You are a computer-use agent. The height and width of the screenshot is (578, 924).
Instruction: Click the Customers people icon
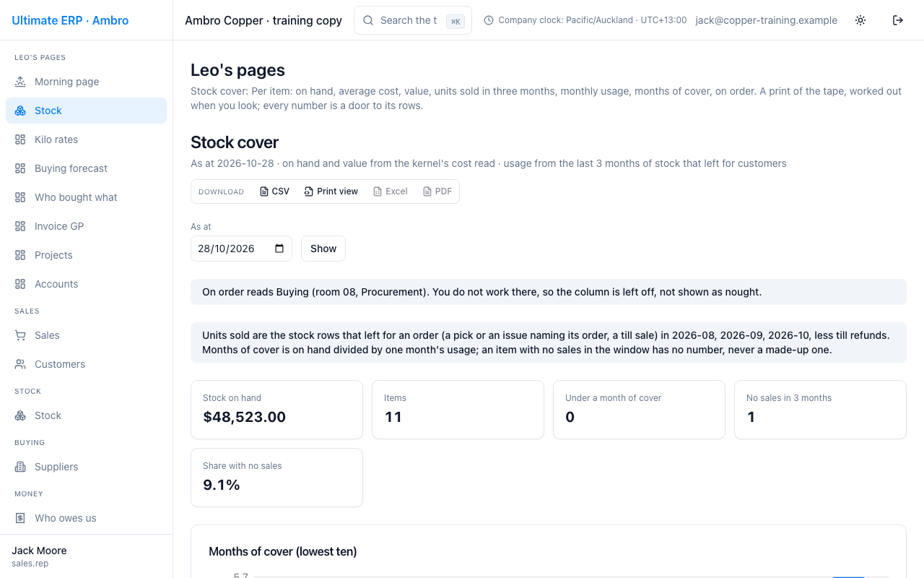[x=20, y=364]
